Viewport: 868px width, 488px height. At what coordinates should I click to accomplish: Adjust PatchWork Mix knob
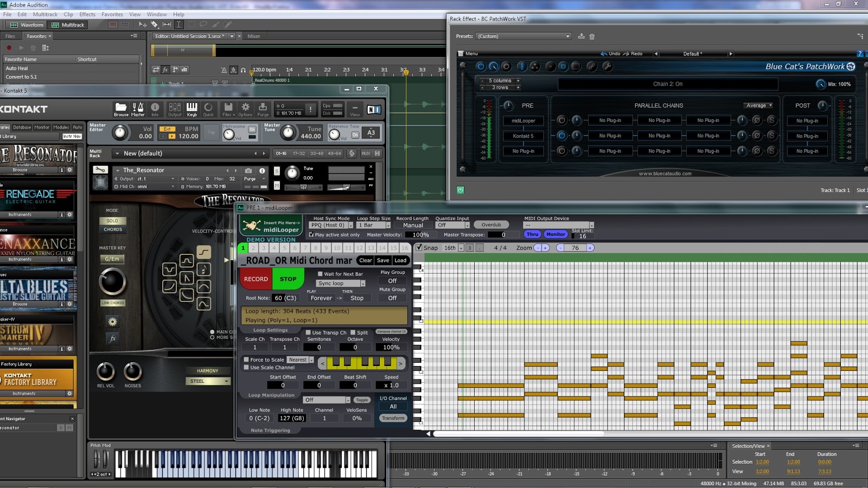point(821,84)
